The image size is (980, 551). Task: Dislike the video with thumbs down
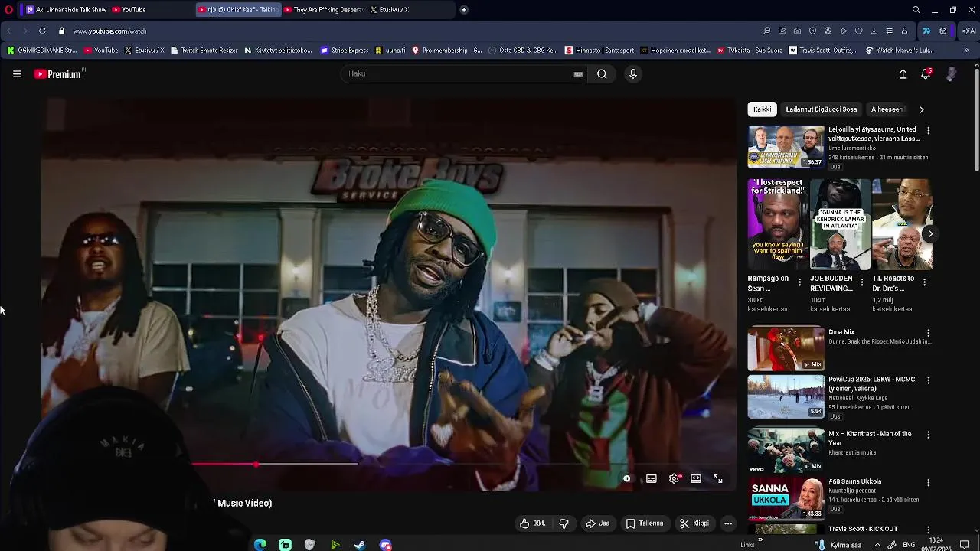point(563,523)
